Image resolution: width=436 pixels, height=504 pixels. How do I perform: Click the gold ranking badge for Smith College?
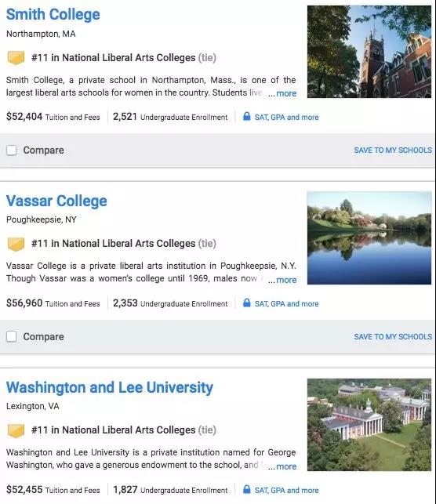point(16,58)
